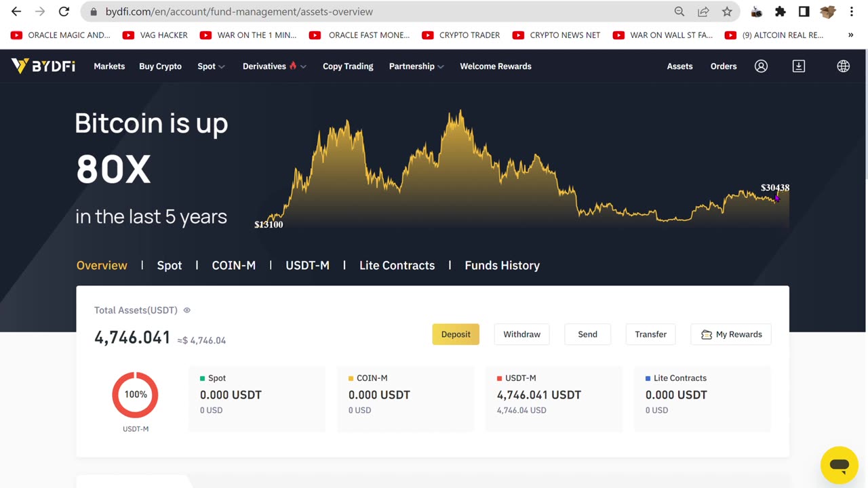Switch to the Lite Contracts tab
The width and height of the screenshot is (868, 488).
point(397,266)
